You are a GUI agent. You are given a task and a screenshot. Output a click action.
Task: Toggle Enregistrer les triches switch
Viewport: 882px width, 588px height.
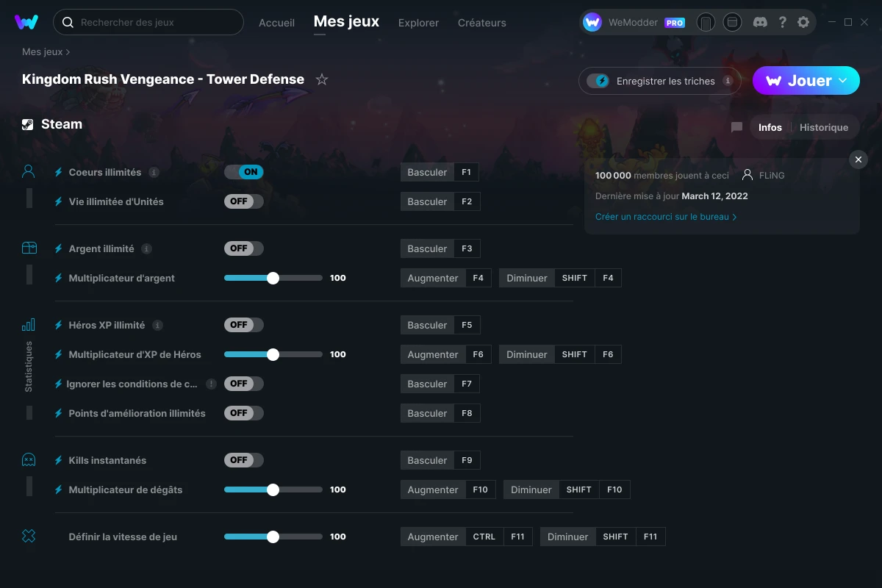coord(598,81)
